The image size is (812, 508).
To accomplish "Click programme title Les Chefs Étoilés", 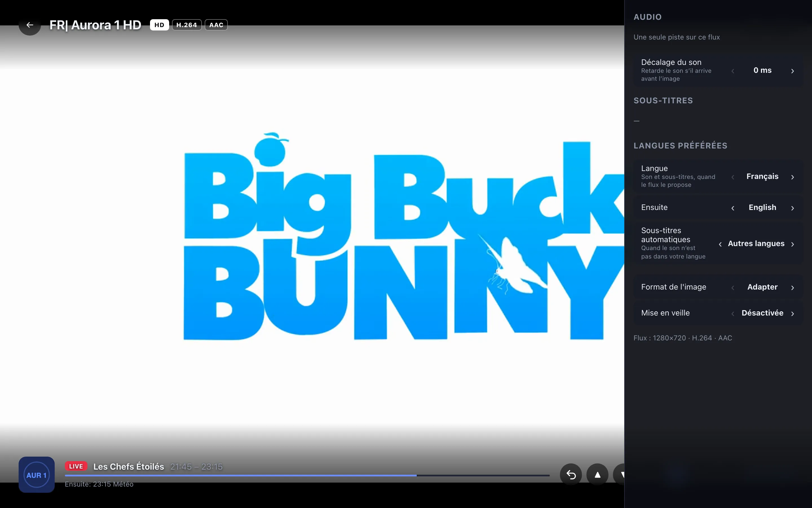I will (129, 467).
